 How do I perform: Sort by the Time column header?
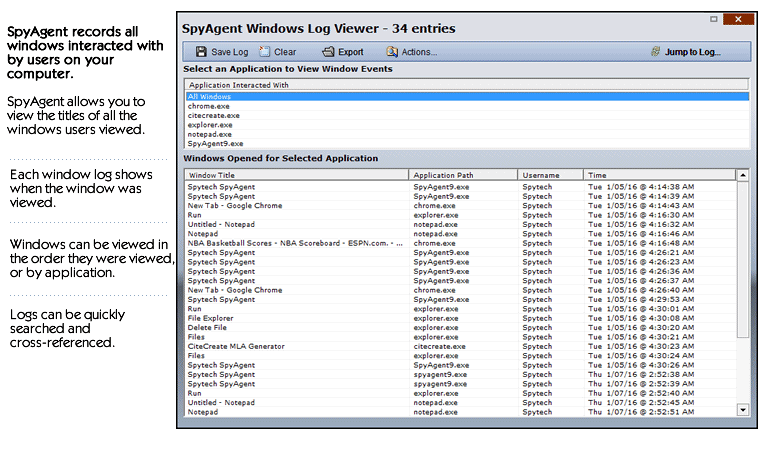[x=660, y=175]
